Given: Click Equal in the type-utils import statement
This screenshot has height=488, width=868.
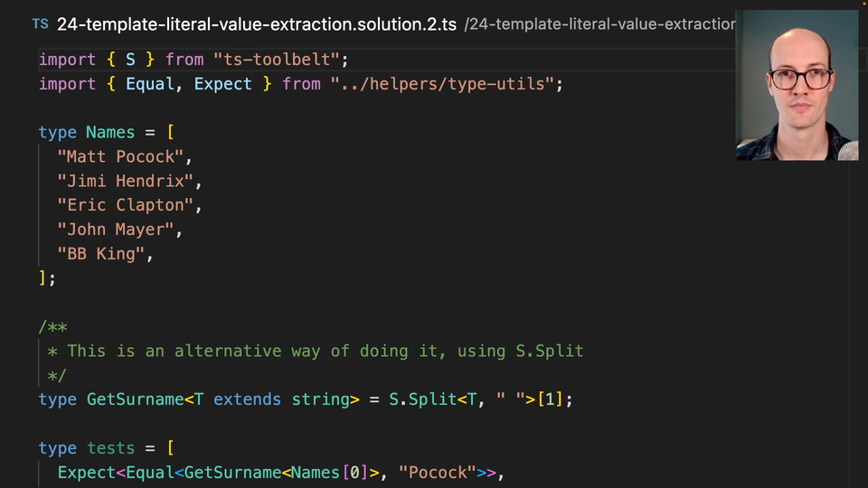Looking at the screenshot, I should coord(149,84).
